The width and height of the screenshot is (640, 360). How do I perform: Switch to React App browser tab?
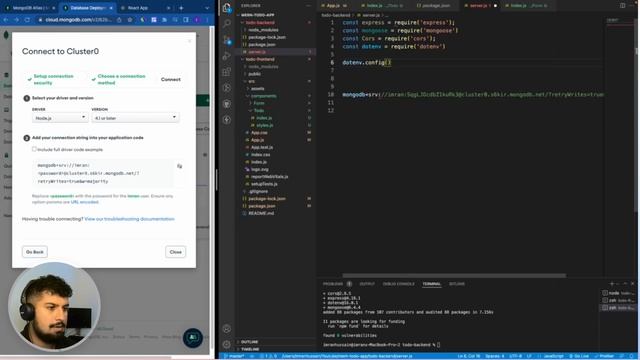point(144,8)
